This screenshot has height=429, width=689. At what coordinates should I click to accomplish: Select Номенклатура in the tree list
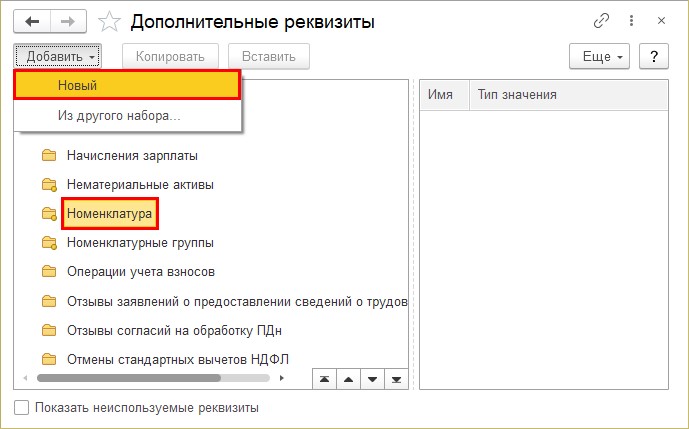click(111, 213)
